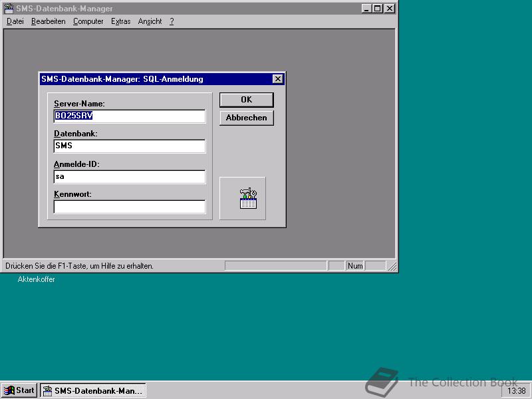
Task: Click the Server-Name input field
Action: (130, 116)
